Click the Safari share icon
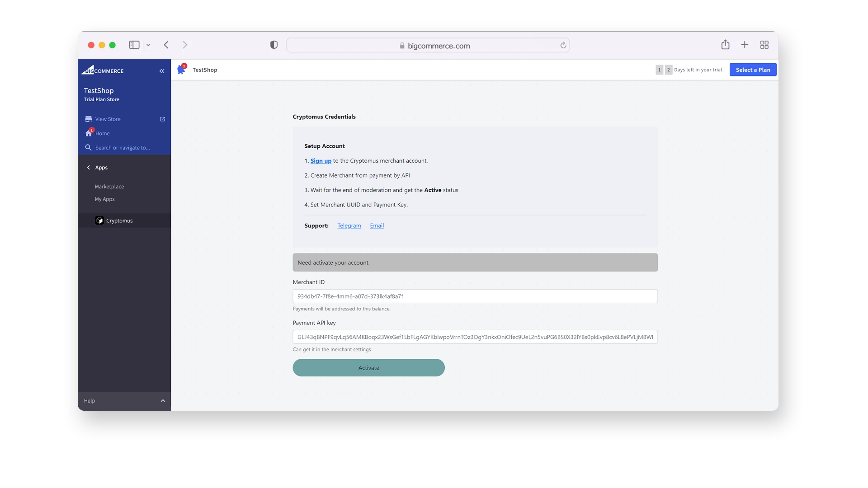The height and width of the screenshot is (488, 868). pos(725,45)
